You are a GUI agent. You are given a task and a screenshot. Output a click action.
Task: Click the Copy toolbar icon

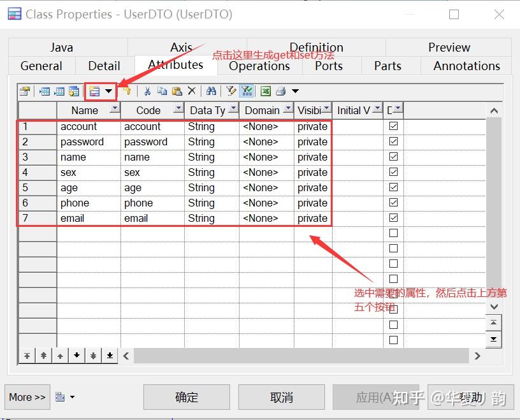tap(161, 91)
